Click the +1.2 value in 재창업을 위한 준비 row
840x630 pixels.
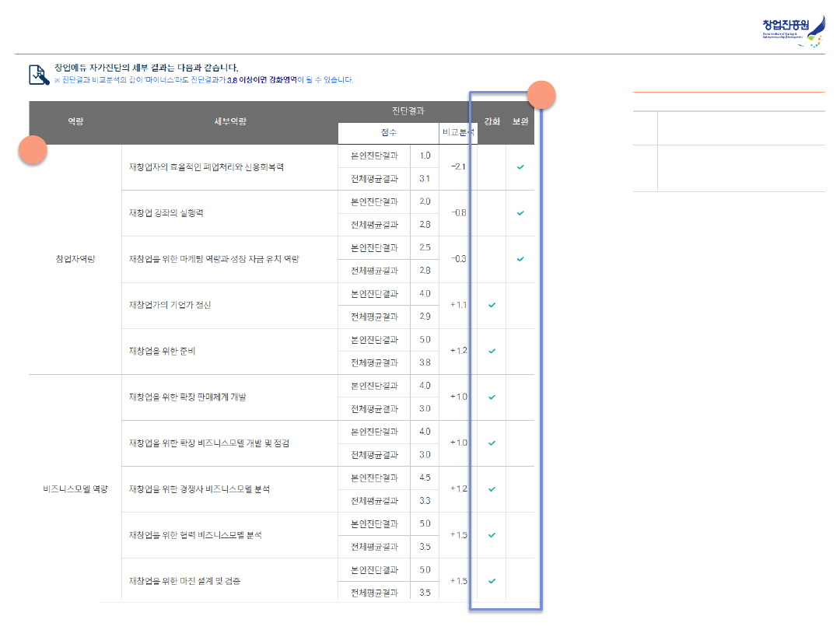point(459,351)
